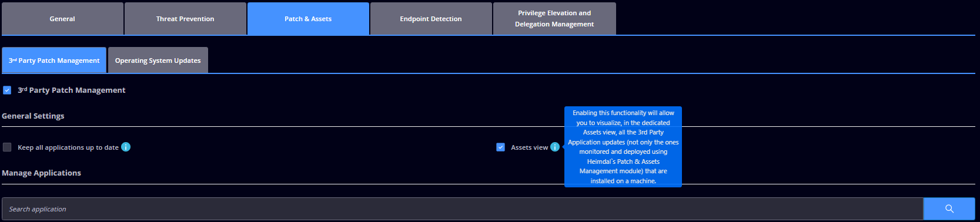Click the General Settings heading
The height and width of the screenshot is (222, 980).
[33, 116]
